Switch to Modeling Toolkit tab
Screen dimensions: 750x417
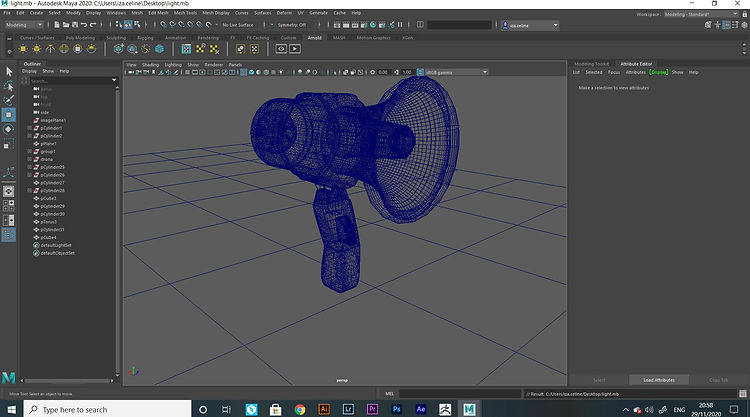click(592, 64)
